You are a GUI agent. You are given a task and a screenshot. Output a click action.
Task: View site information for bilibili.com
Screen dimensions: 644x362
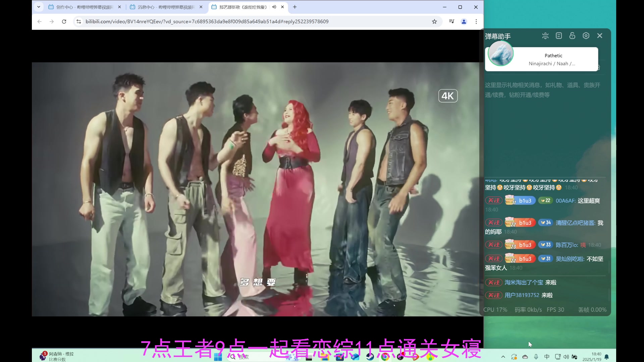pos(78,21)
